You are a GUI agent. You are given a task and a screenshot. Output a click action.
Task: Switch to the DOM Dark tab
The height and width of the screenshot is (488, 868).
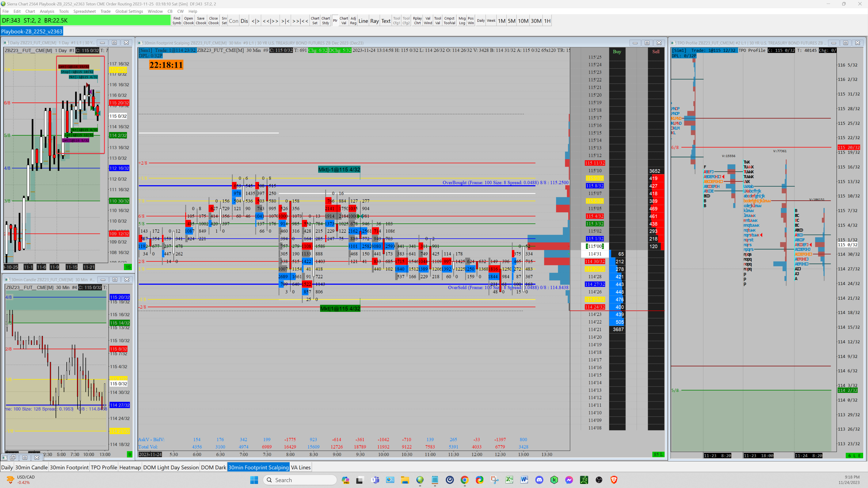click(x=213, y=467)
